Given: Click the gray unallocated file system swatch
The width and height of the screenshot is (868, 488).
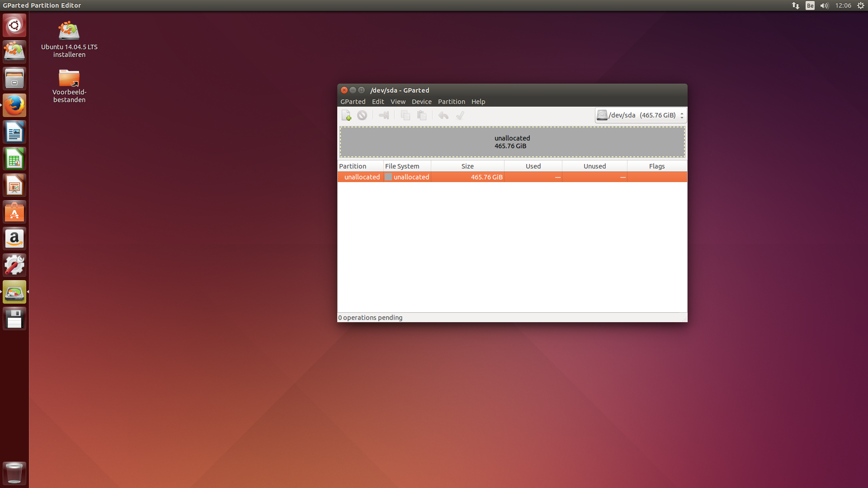Looking at the screenshot, I should 388,177.
